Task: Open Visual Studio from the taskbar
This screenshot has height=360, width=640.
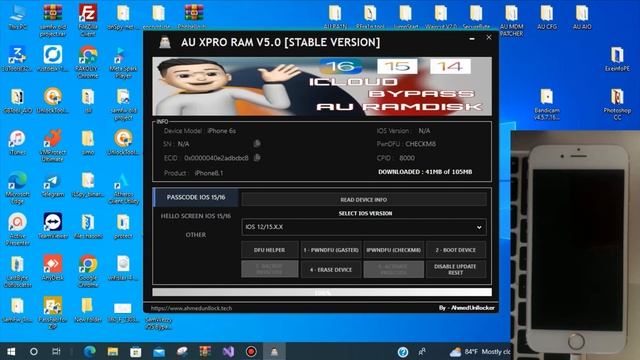Action: pyautogui.click(x=228, y=351)
